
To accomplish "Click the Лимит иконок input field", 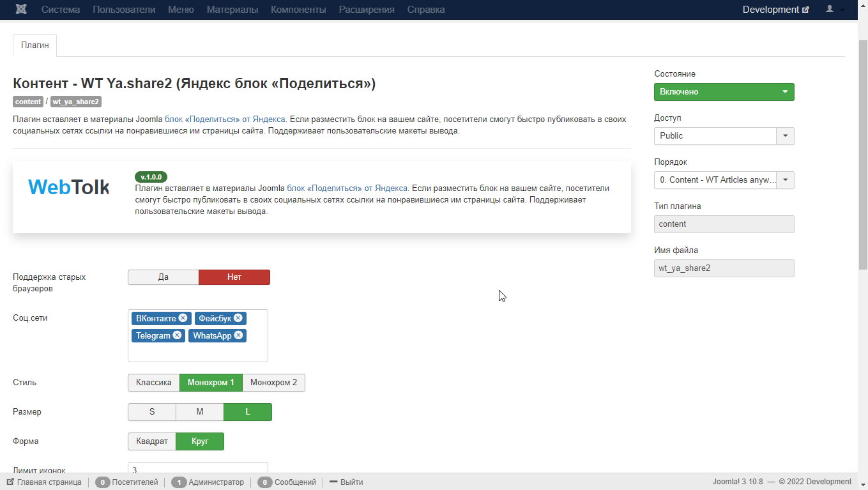I will (197, 469).
